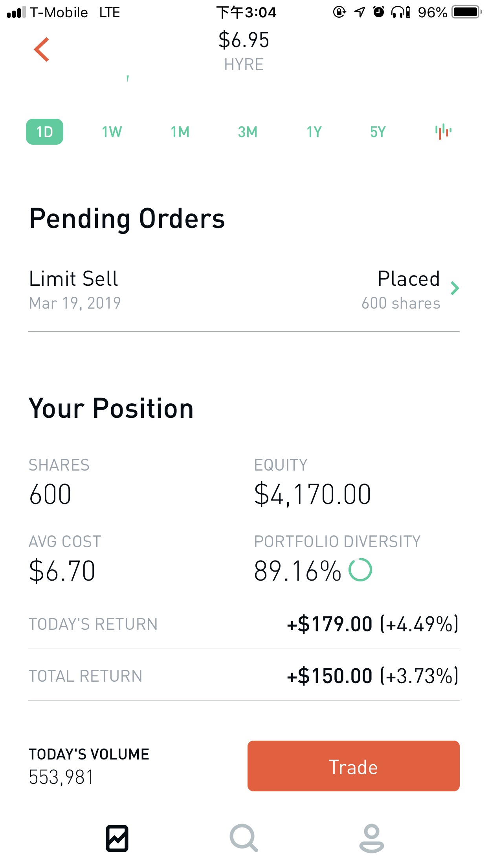Open the portfolio chart tab icon
The image size is (488, 868).
click(117, 838)
